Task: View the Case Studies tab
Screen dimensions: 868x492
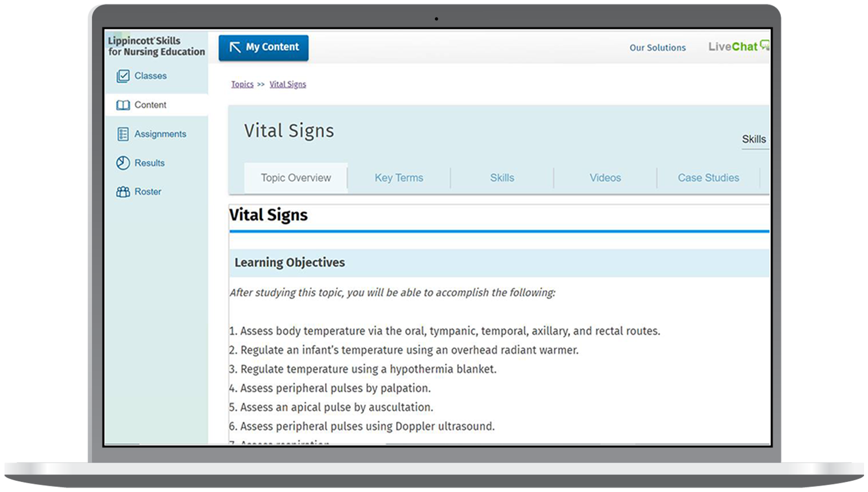Action: pyautogui.click(x=708, y=178)
